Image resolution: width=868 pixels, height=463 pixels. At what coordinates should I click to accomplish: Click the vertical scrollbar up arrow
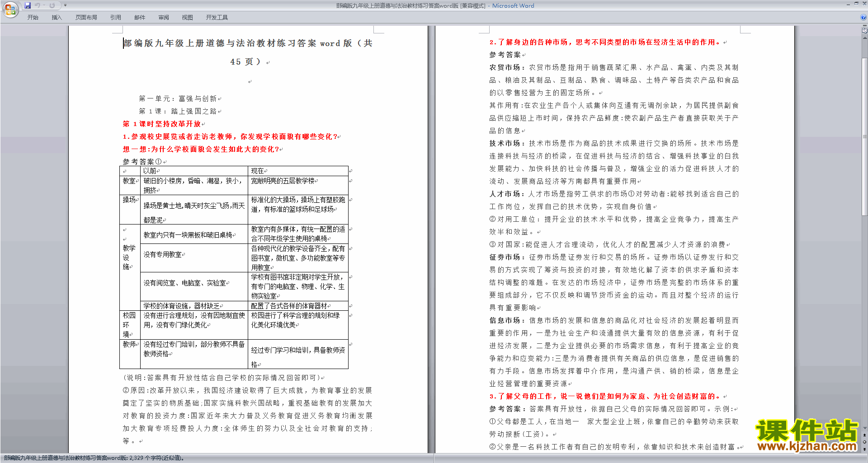point(865,37)
